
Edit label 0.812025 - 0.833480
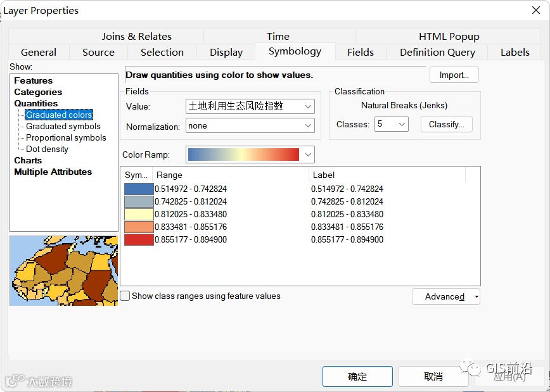tap(347, 214)
